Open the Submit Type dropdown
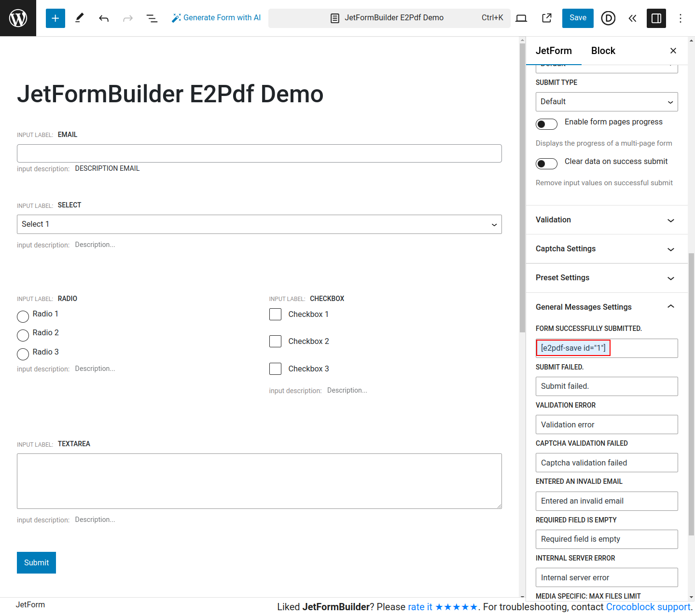Screen dimensions: 695x616 point(607,102)
